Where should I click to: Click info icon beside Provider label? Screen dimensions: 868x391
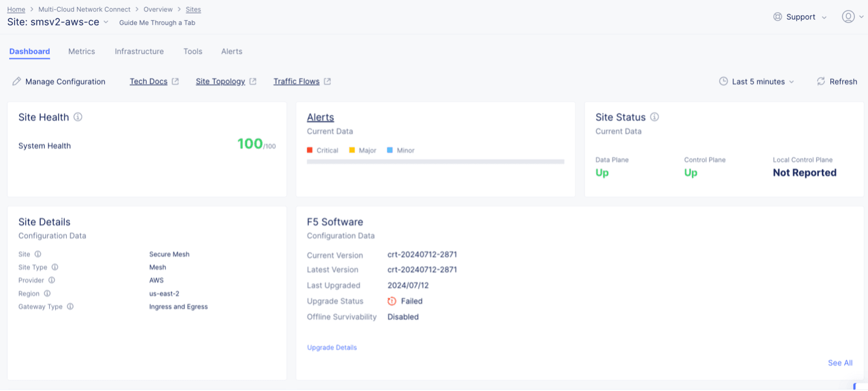tap(52, 280)
